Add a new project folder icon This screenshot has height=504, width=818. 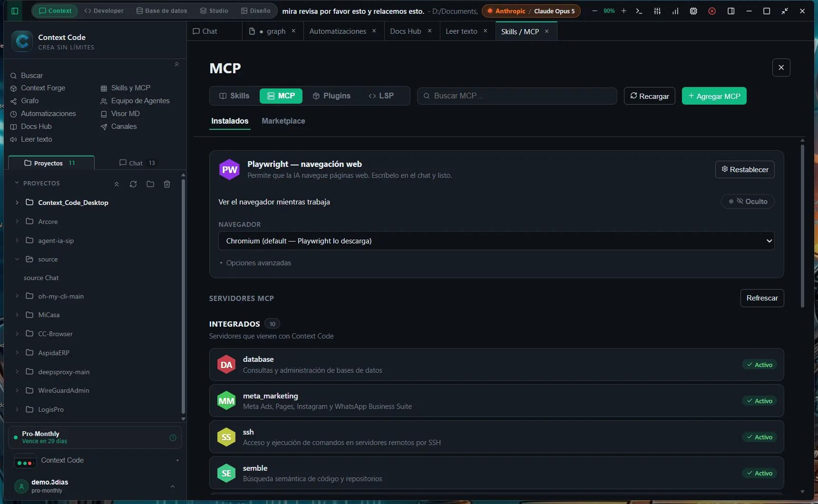(150, 184)
